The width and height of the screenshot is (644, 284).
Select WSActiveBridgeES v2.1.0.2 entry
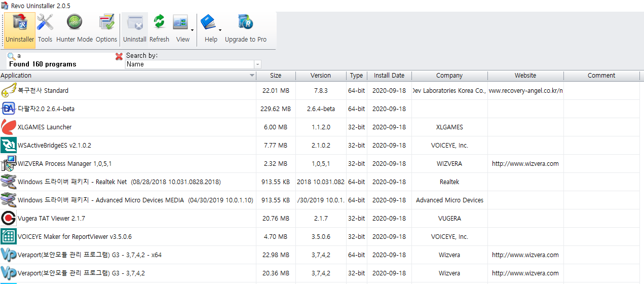[x=54, y=146]
